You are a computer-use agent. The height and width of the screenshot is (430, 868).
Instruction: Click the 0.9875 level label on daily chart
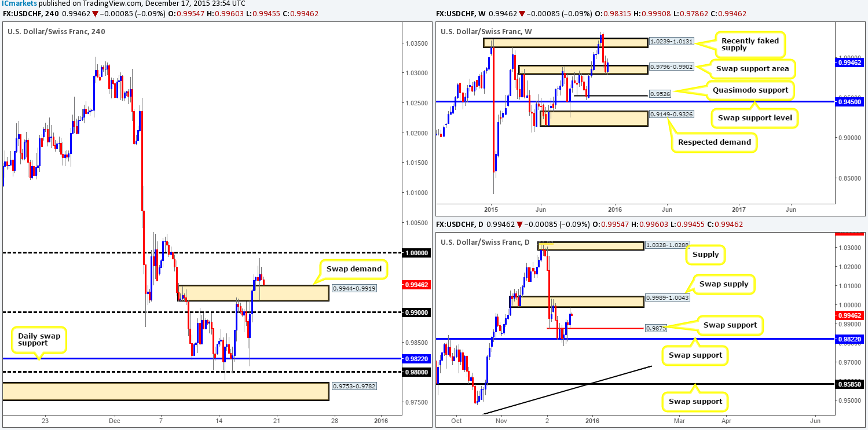[x=655, y=328]
